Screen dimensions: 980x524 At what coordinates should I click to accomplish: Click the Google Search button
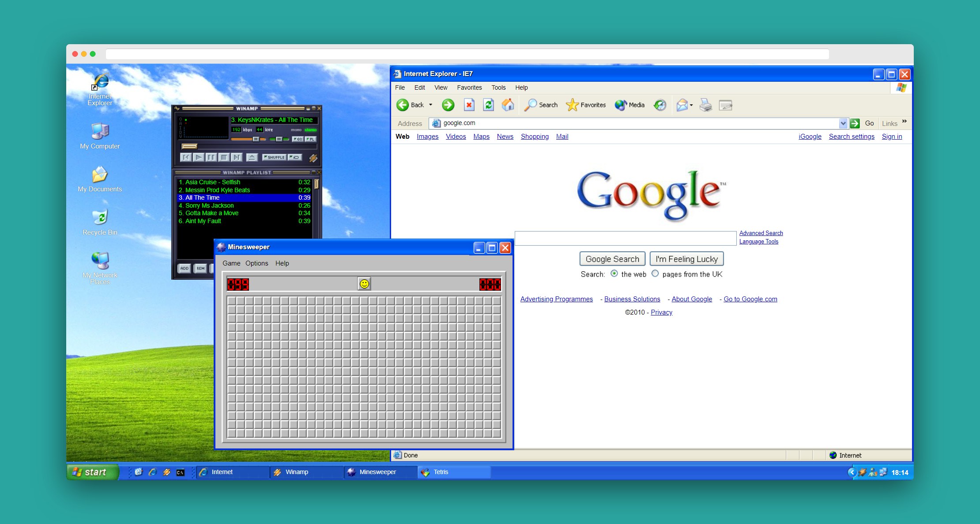coord(612,259)
